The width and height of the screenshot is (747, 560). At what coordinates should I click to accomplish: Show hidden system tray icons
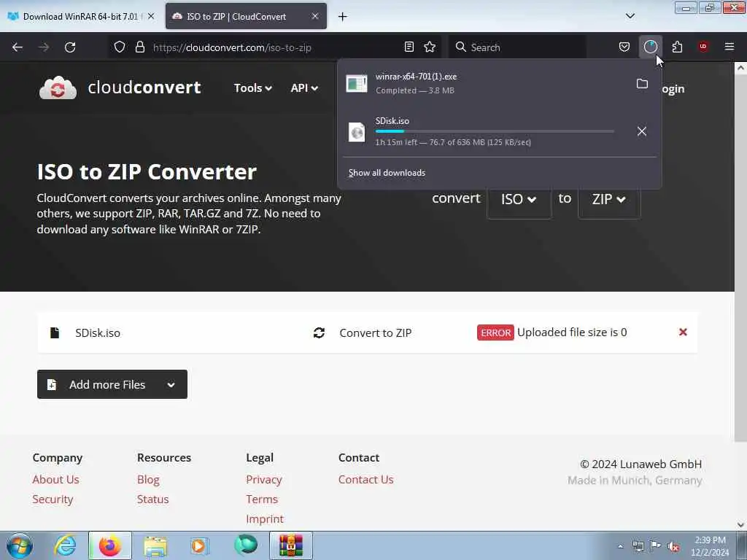pos(620,547)
